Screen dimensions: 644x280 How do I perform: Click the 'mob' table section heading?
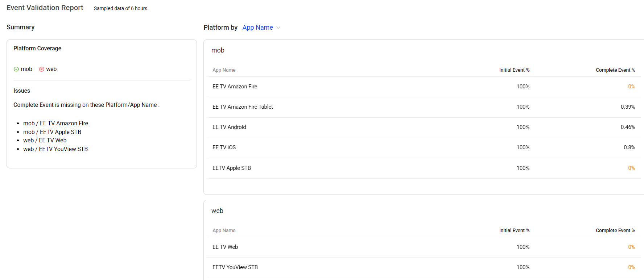click(218, 50)
